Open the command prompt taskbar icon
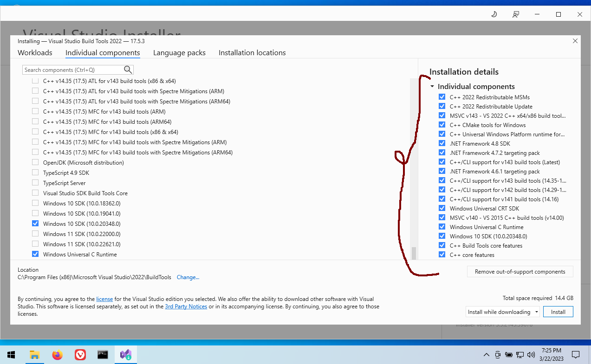 pyautogui.click(x=103, y=355)
